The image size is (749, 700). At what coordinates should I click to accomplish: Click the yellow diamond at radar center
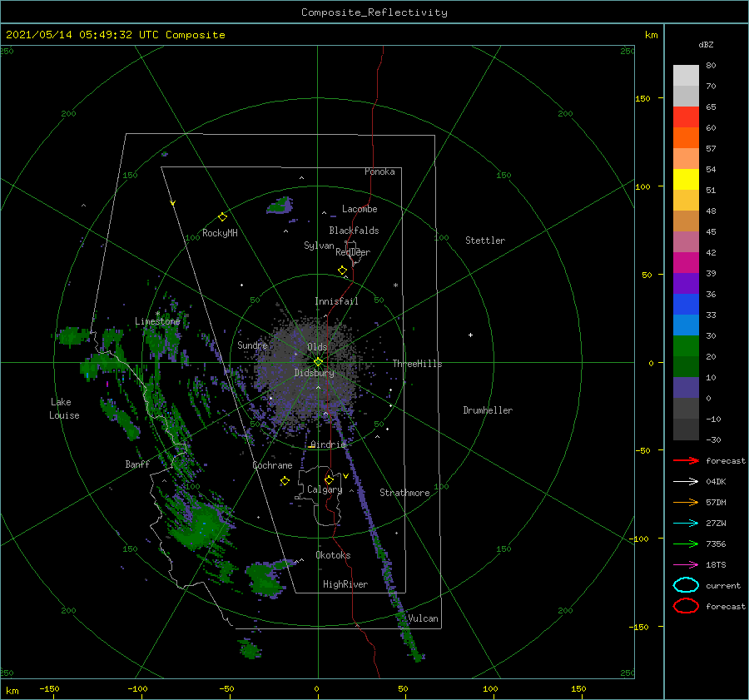(318, 362)
